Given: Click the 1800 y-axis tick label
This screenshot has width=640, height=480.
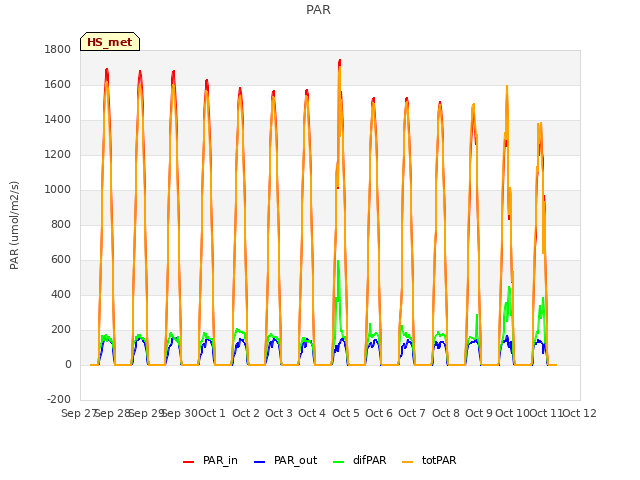Looking at the screenshot, I should pyautogui.click(x=58, y=49).
